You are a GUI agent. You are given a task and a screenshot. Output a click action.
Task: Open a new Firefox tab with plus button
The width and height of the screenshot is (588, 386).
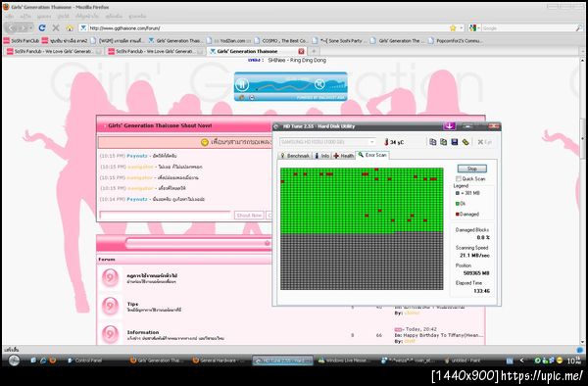pyautogui.click(x=314, y=51)
